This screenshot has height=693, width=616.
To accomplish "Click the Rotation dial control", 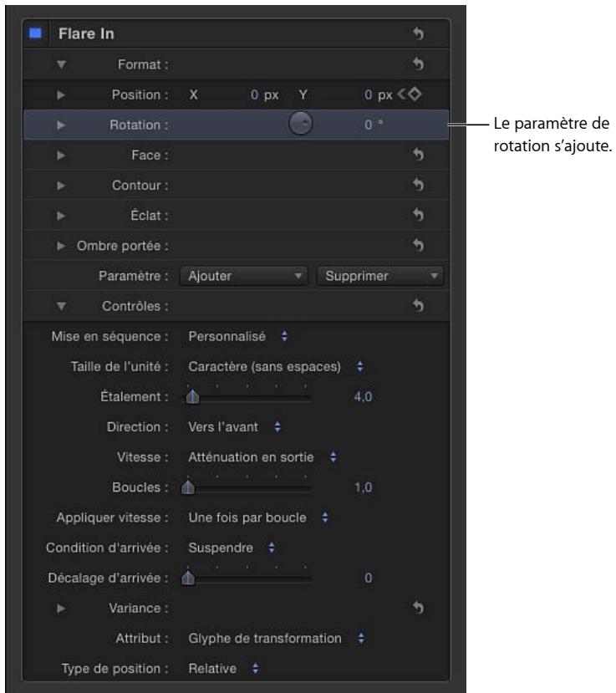I will click(301, 124).
